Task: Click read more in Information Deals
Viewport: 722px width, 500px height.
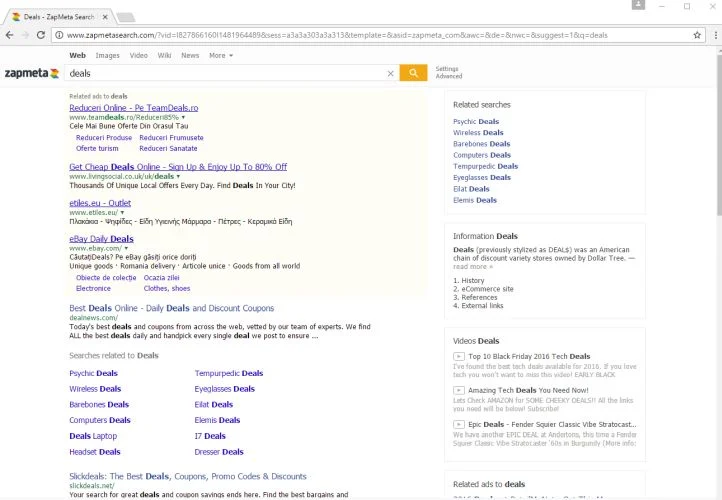Action: click(x=473, y=267)
